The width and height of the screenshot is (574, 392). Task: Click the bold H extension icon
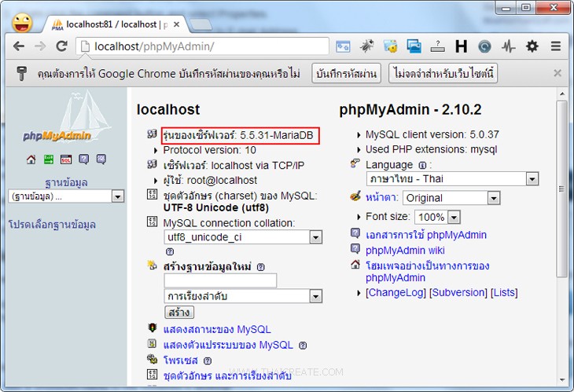pyautogui.click(x=461, y=46)
